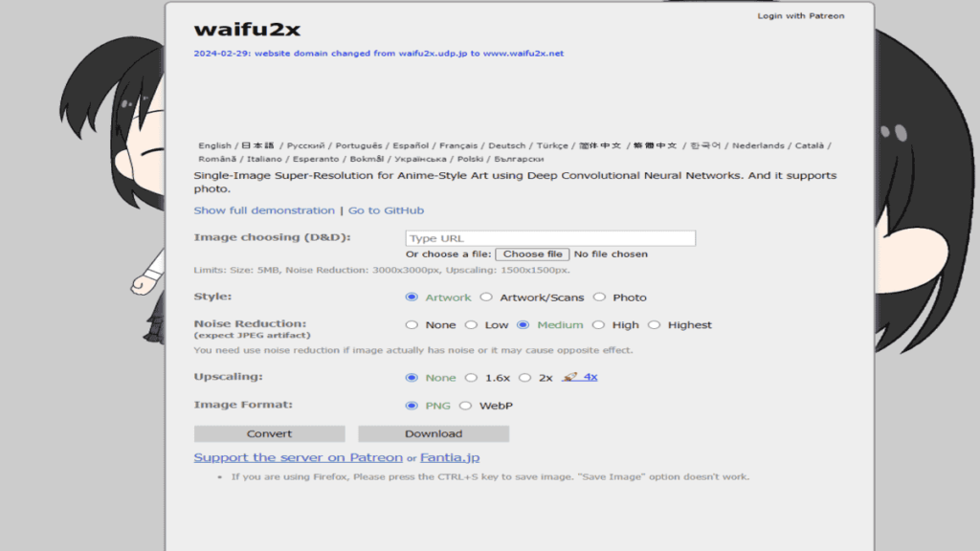Switch language to Русский
980x551 pixels.
point(305,145)
